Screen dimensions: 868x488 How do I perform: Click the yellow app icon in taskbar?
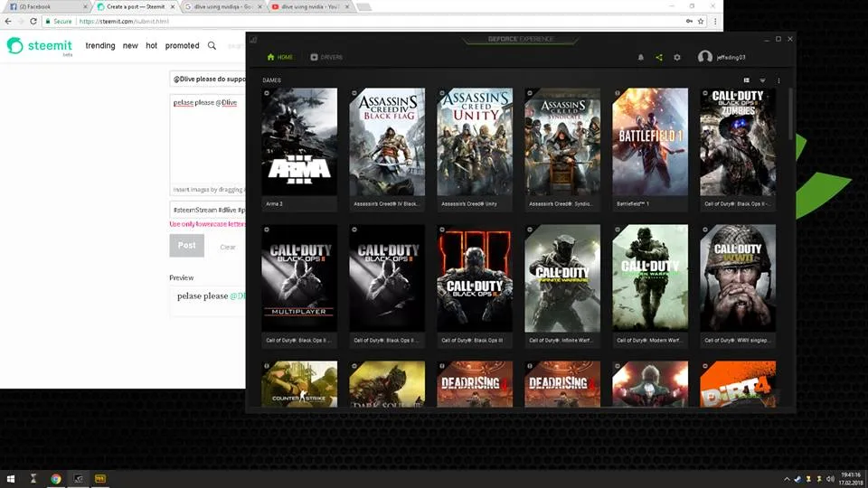[100, 479]
